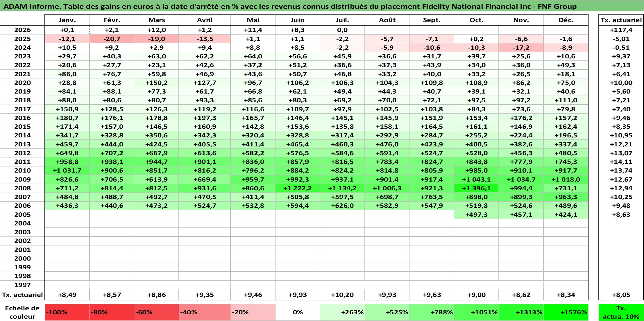Click the +86,0 cell for January 2021
This screenshot has height=321, width=644.
(x=67, y=74)
